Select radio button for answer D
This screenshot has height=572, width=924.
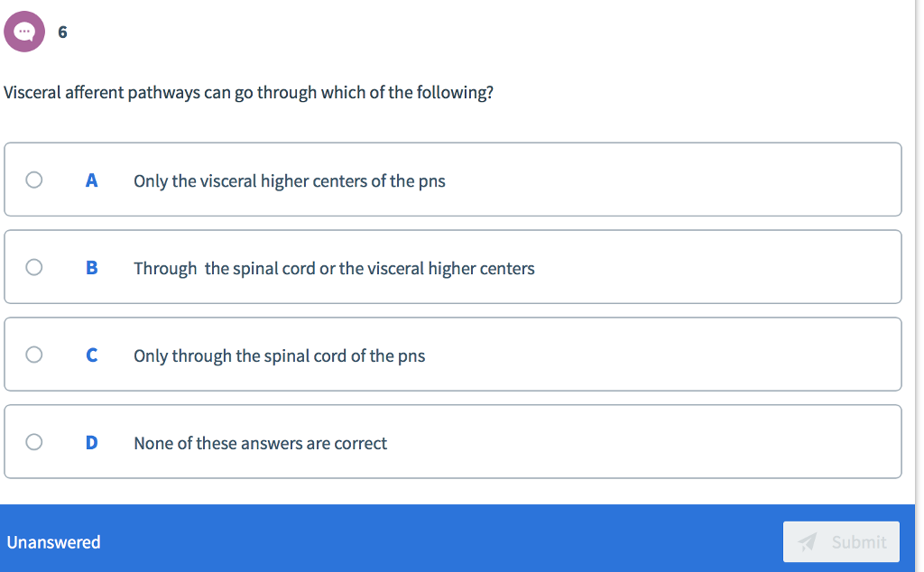pyautogui.click(x=33, y=442)
